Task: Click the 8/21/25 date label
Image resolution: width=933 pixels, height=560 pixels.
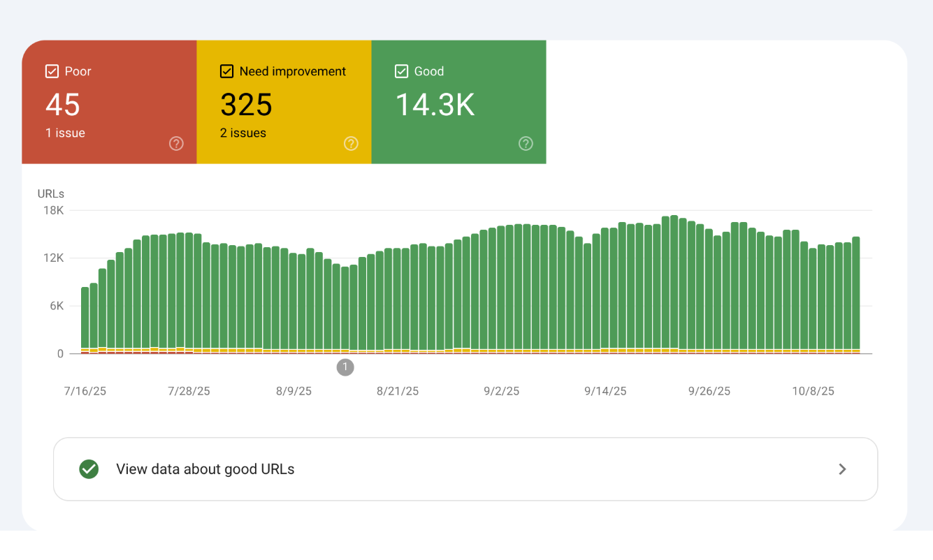Action: (398, 391)
